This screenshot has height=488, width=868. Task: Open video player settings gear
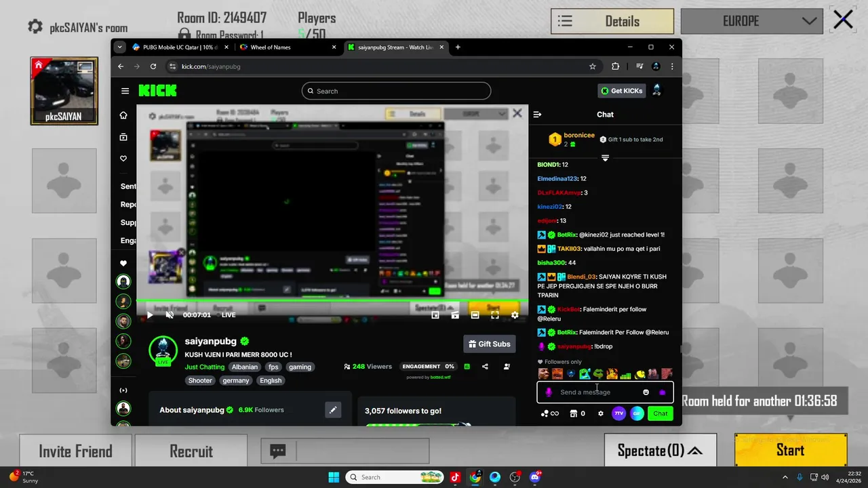(515, 315)
